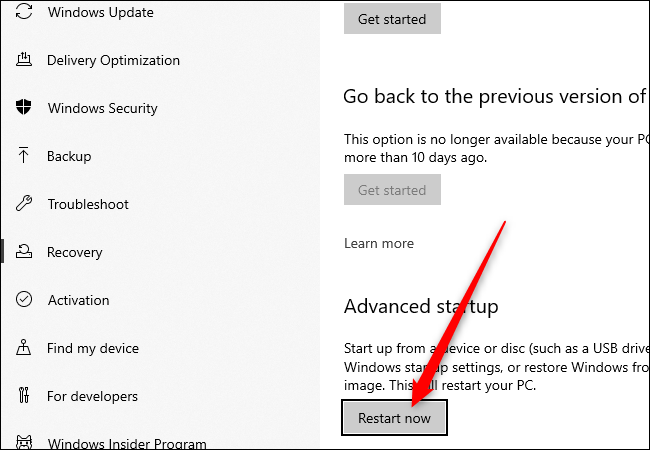Click the Advanced startup heading
Viewport: 650px width, 450px height.
click(421, 306)
